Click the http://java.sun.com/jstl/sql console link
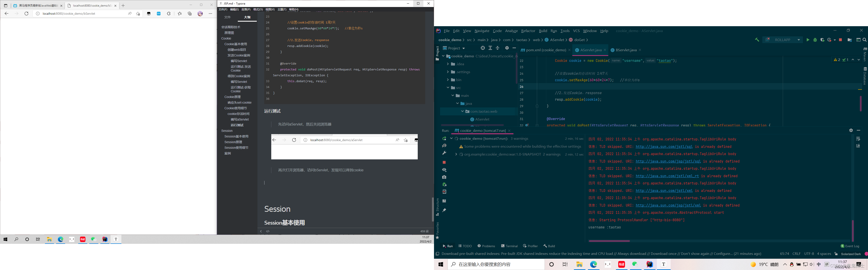 click(664, 147)
